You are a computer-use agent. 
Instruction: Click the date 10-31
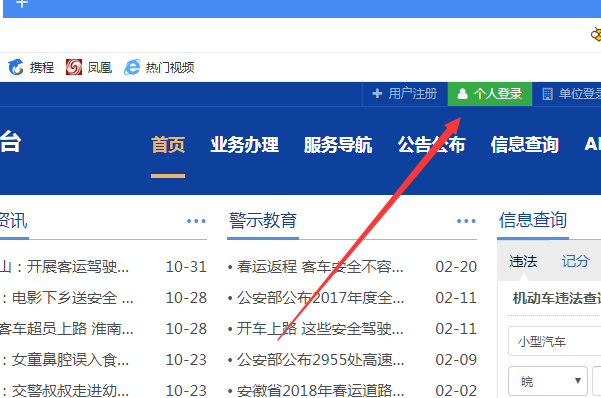pos(186,266)
